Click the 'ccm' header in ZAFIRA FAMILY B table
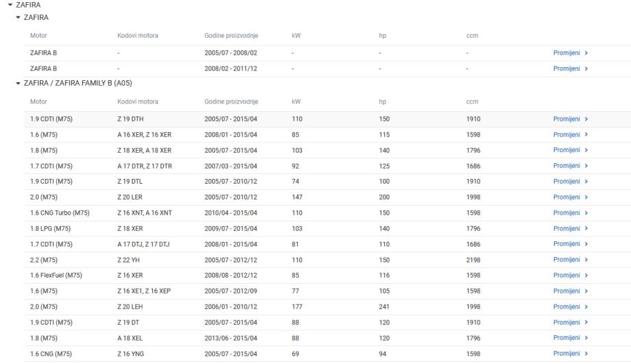 [472, 101]
